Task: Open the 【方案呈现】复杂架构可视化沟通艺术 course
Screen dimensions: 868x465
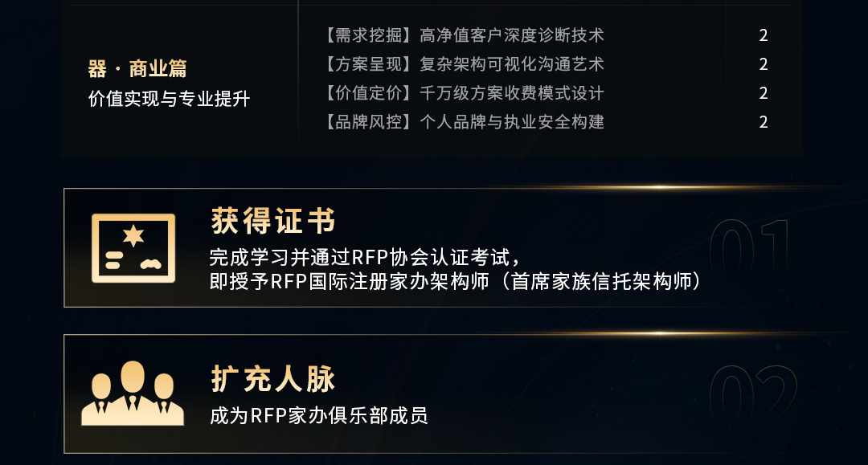Action: 463,64
